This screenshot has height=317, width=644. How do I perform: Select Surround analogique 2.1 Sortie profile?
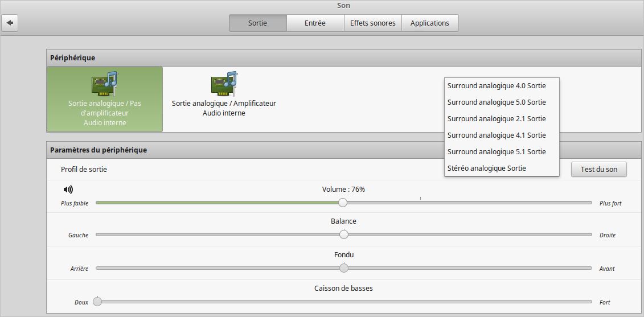[x=502, y=119]
